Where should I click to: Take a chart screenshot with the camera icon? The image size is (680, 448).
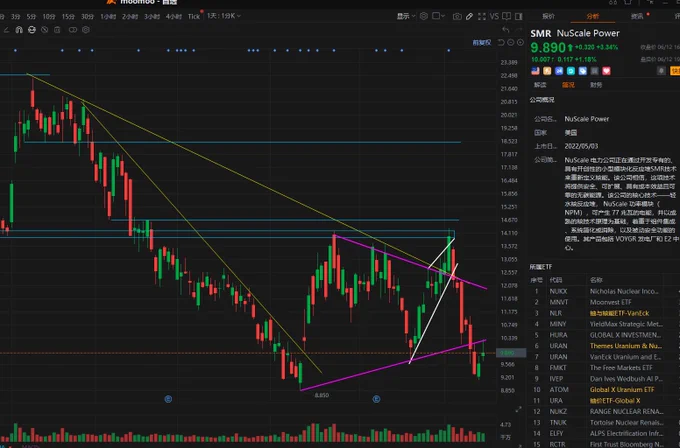pyautogui.click(x=457, y=16)
